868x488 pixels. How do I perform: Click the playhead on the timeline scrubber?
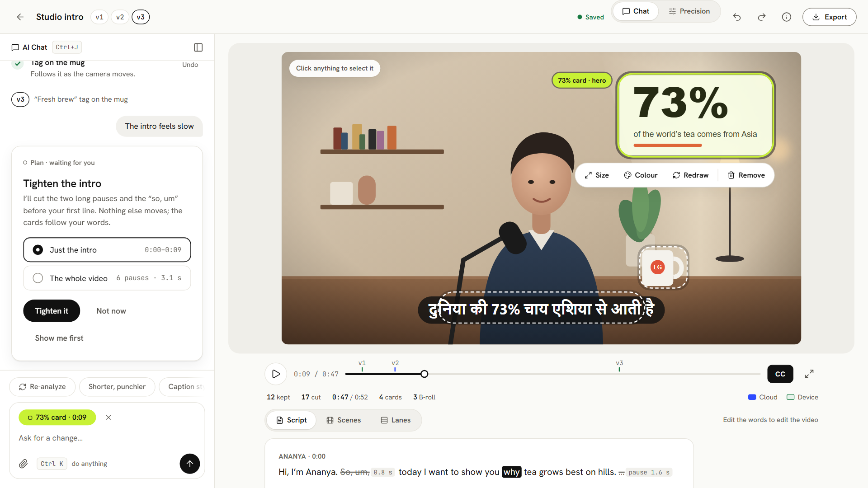[x=424, y=374]
